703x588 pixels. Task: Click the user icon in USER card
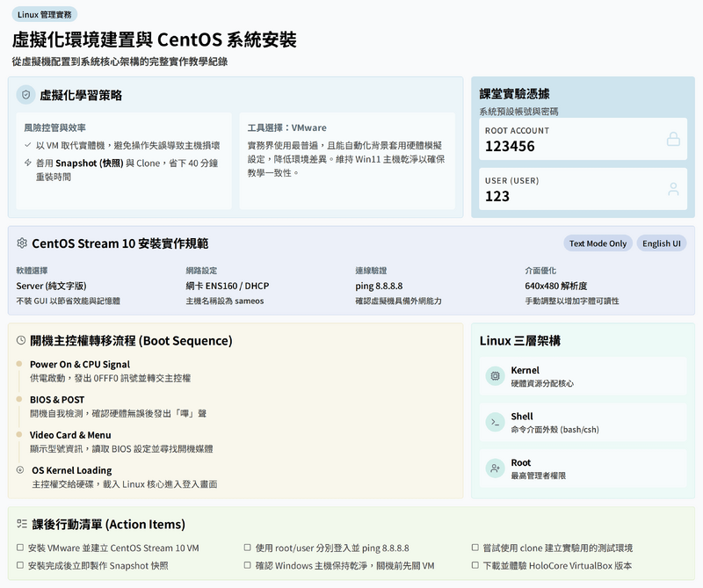(x=673, y=189)
